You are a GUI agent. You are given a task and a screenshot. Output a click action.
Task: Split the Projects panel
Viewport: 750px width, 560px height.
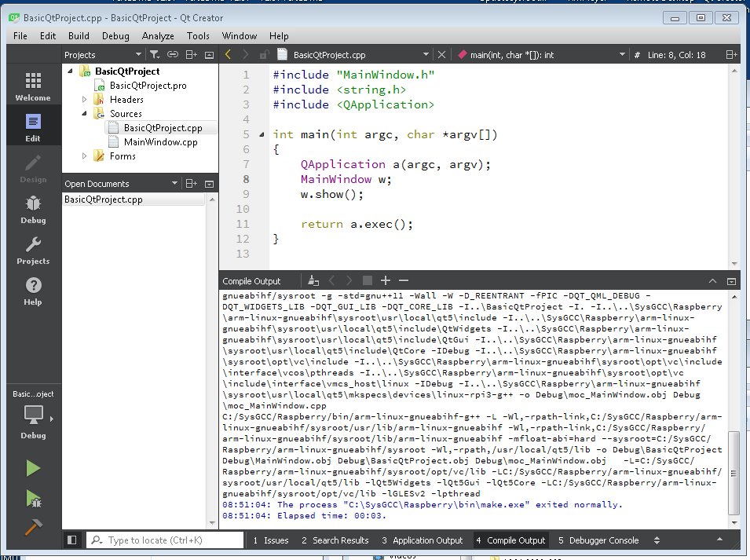click(192, 54)
